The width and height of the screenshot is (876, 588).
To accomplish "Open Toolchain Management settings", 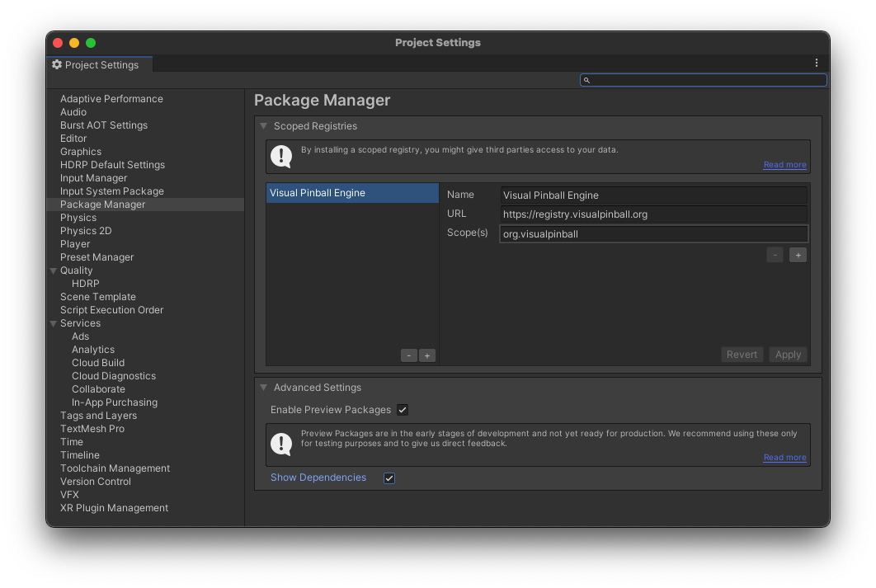I will click(115, 468).
